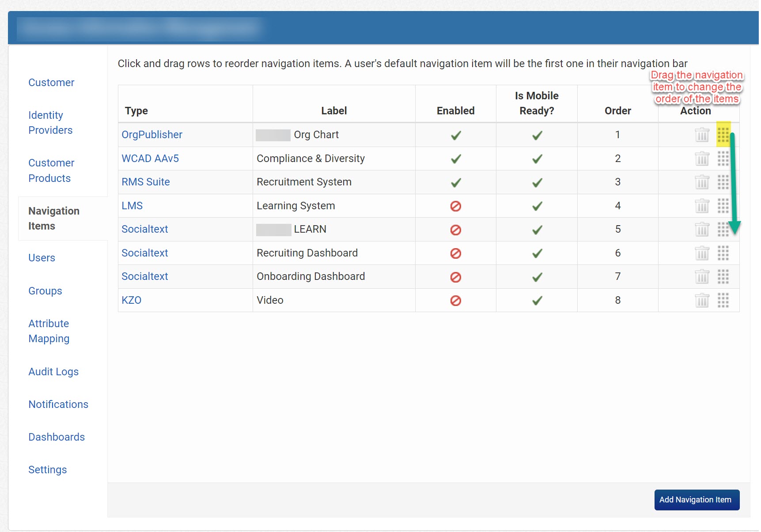Viewport: 761px width, 532px height.
Task: Go to Users section
Action: tap(42, 258)
